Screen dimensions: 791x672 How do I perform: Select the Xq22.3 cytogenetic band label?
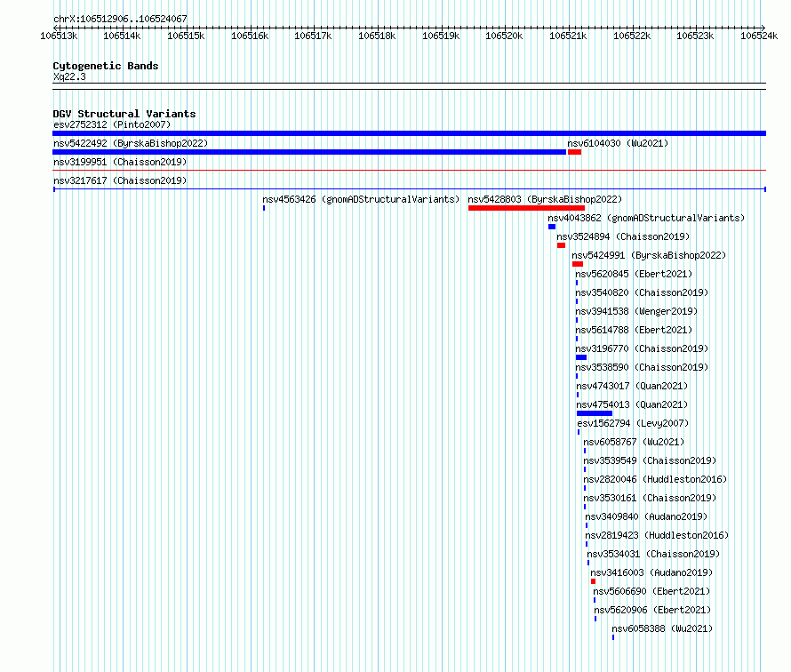click(69, 76)
